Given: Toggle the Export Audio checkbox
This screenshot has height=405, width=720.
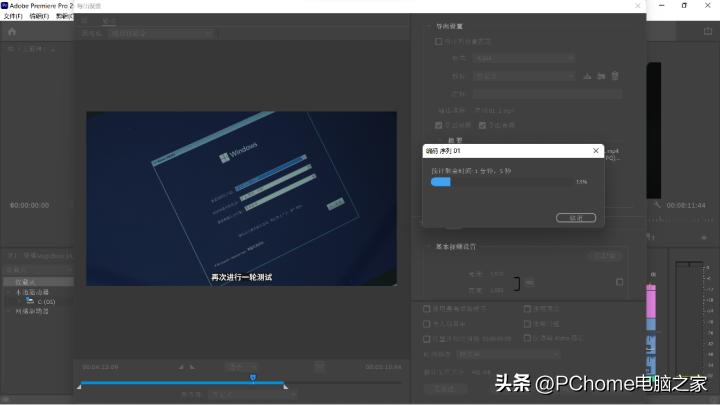Looking at the screenshot, I should (482, 125).
